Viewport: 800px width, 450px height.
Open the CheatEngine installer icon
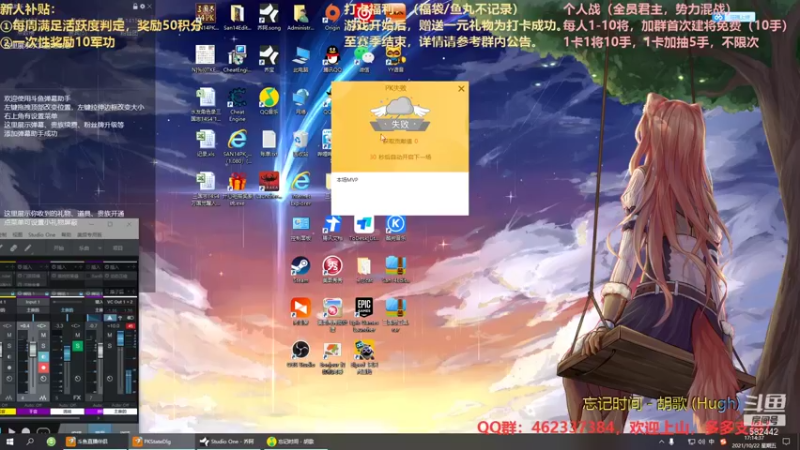pyautogui.click(x=237, y=59)
